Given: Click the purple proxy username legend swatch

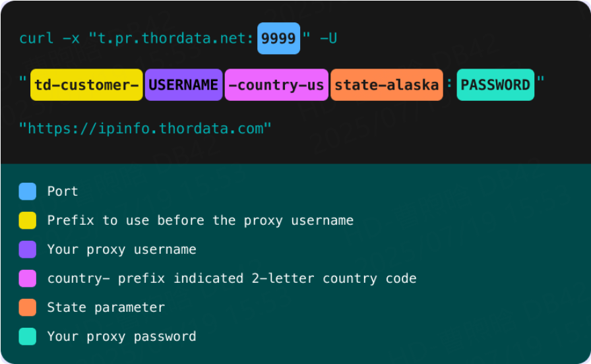Looking at the screenshot, I should [28, 249].
